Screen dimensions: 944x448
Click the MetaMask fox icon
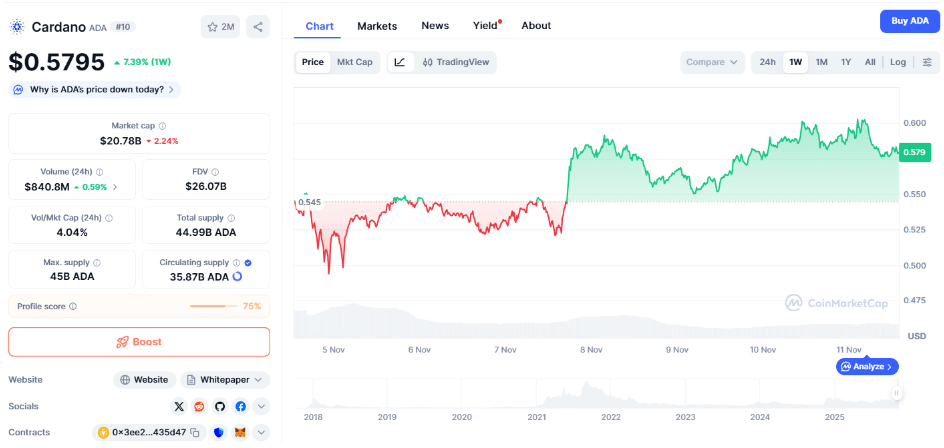[x=240, y=433]
